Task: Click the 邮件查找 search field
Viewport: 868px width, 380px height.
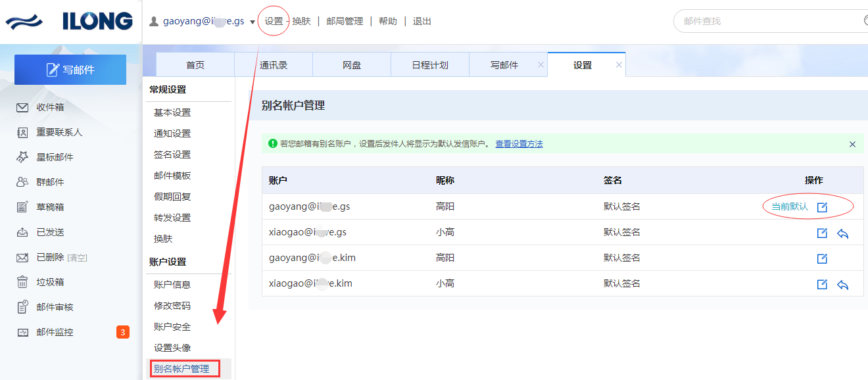Action: 769,21
